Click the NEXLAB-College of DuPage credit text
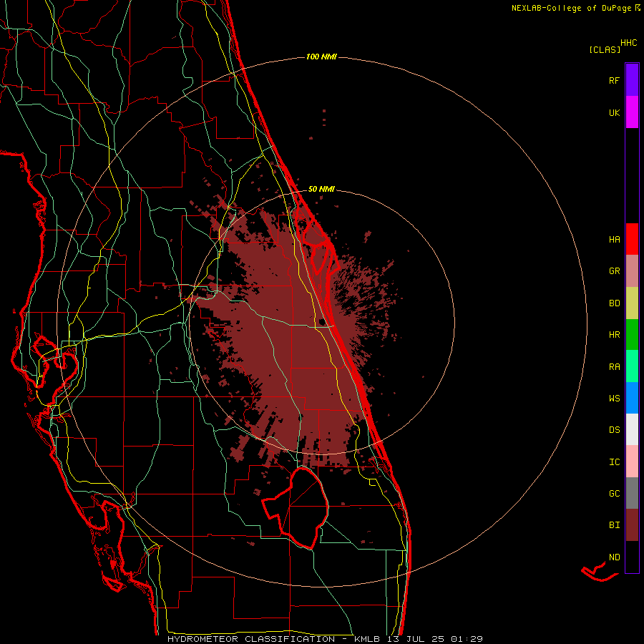 pos(571,8)
